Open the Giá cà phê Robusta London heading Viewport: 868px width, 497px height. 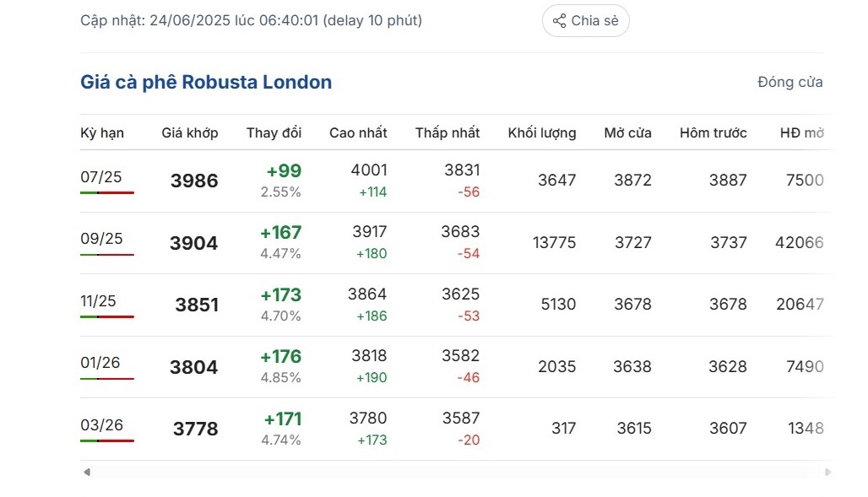click(x=206, y=82)
